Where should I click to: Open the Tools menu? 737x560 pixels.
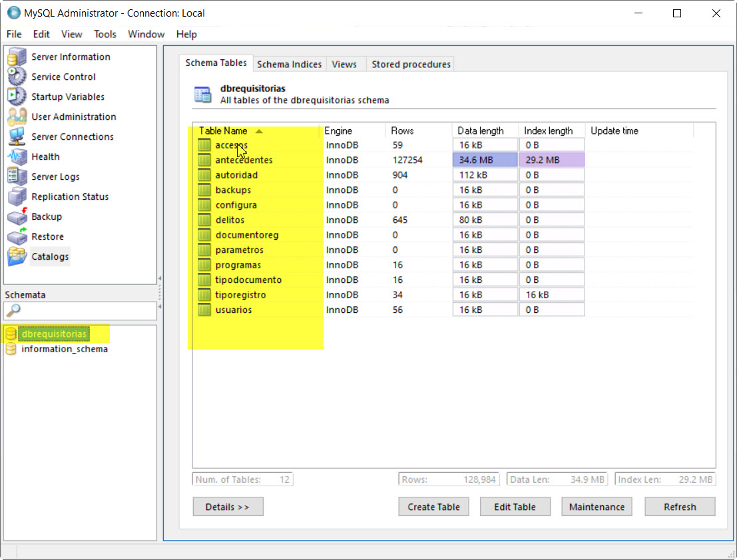coord(105,35)
